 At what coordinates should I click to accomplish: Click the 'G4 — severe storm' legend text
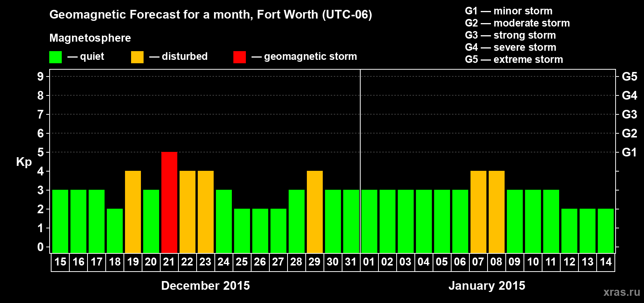(x=511, y=47)
